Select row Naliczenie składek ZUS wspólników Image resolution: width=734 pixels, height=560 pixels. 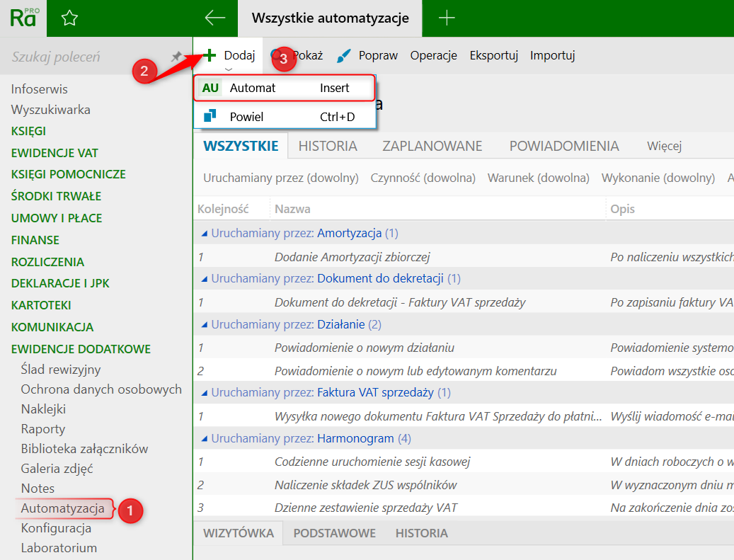coord(464,485)
